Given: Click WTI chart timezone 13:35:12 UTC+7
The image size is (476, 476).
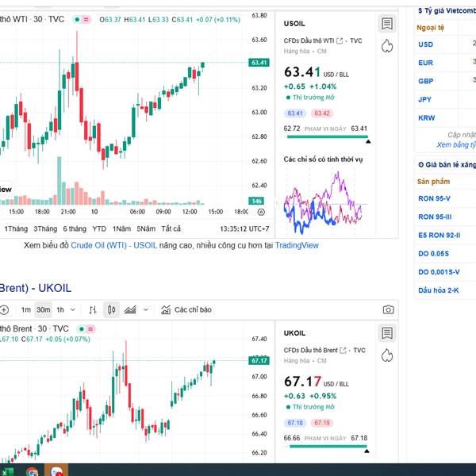Looking at the screenshot, I should click(244, 229).
